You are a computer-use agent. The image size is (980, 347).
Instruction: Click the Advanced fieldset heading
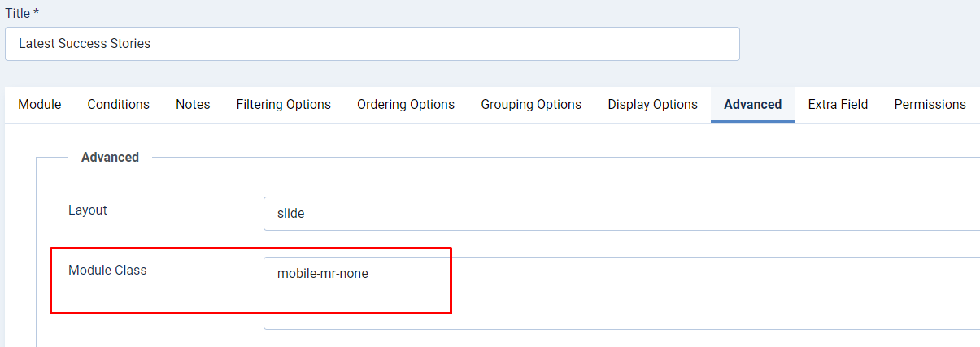(110, 158)
